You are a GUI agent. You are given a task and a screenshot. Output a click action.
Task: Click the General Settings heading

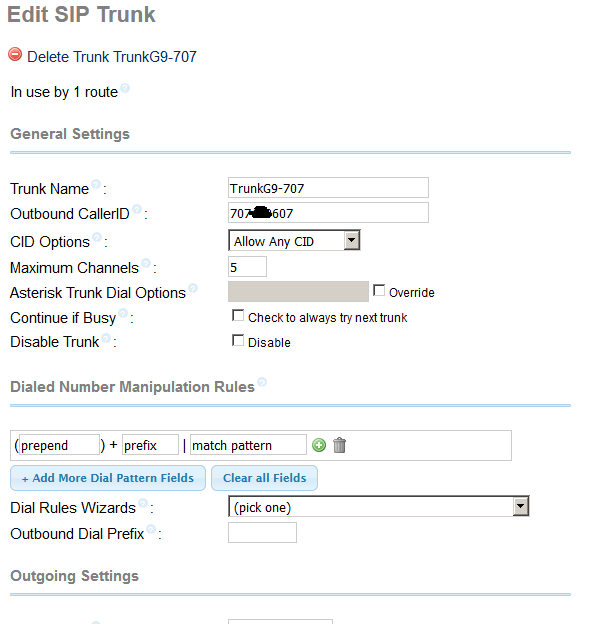click(70, 134)
